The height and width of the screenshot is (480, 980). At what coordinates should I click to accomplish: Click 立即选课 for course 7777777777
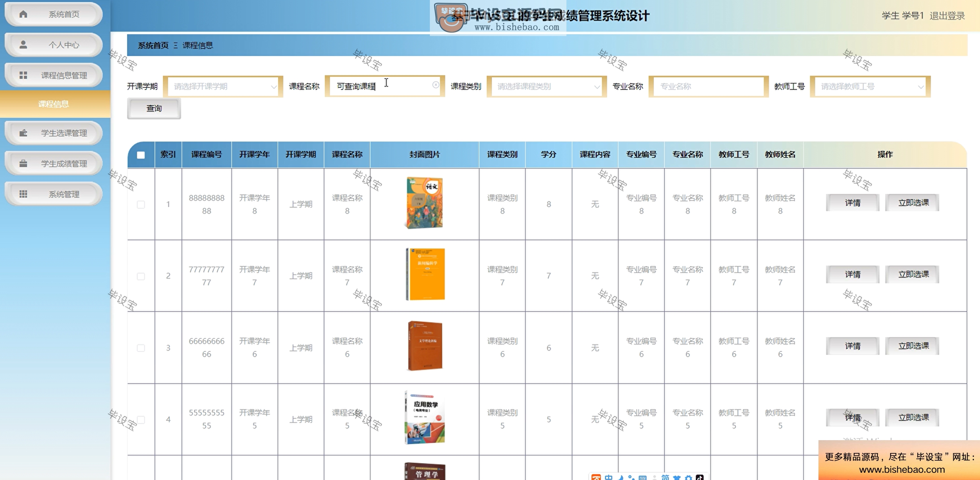click(x=913, y=274)
